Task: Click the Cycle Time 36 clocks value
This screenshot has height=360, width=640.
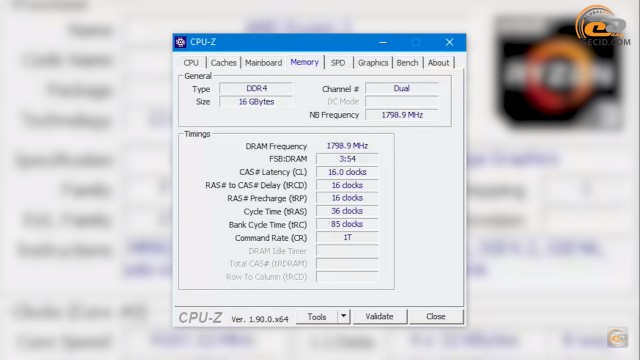Action: [x=347, y=211]
